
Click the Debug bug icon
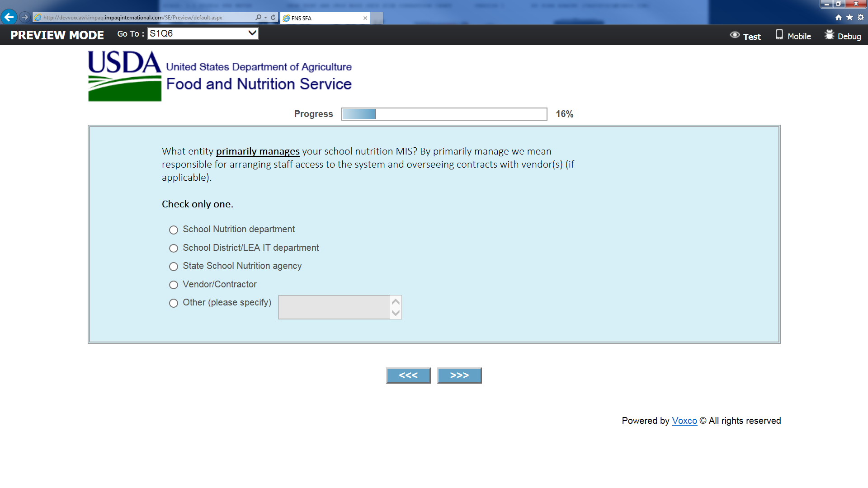coord(829,35)
